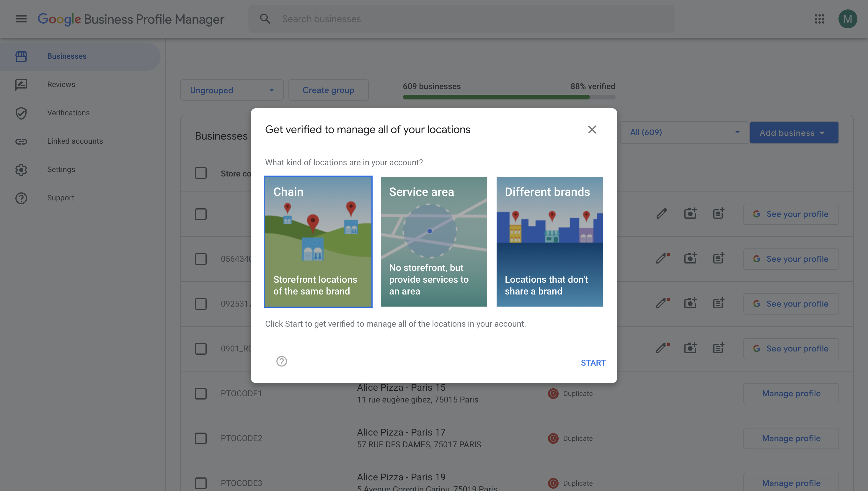Check the 0901_RO row checkbox
Viewport: 868px width, 491px height.
click(x=201, y=349)
